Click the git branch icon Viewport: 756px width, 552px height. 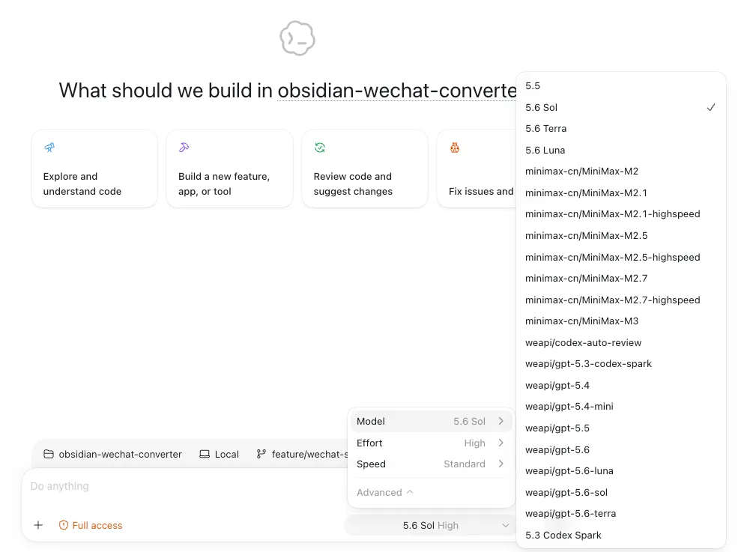[261, 454]
